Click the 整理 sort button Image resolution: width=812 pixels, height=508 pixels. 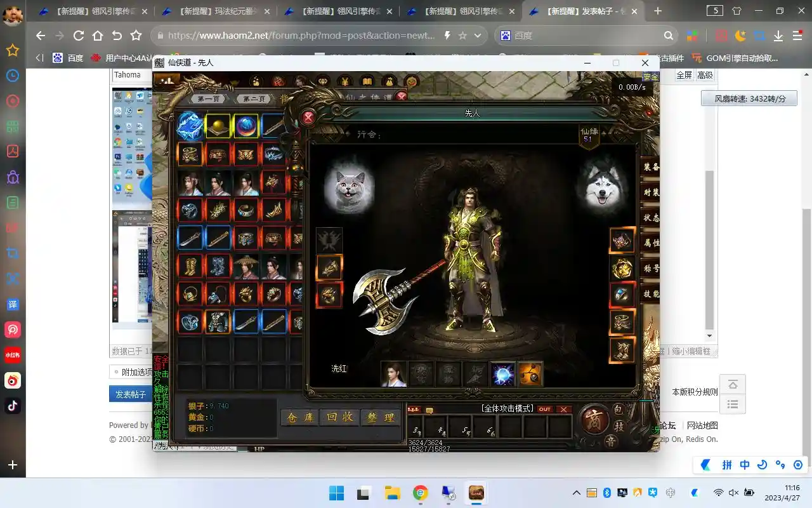(x=381, y=418)
